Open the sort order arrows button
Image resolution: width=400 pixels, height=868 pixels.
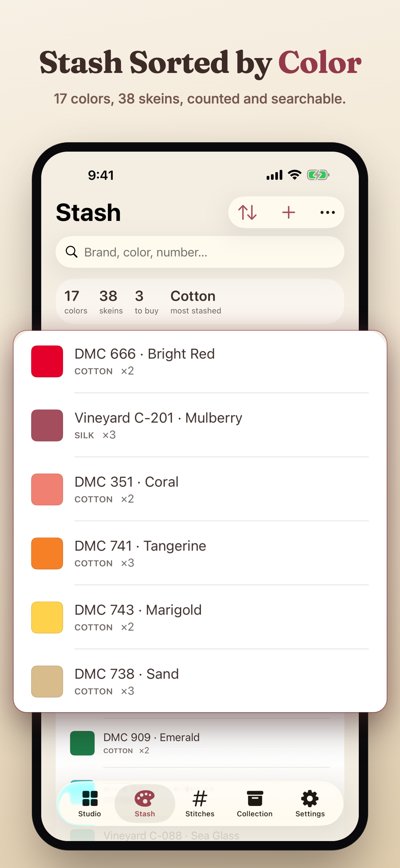(247, 212)
